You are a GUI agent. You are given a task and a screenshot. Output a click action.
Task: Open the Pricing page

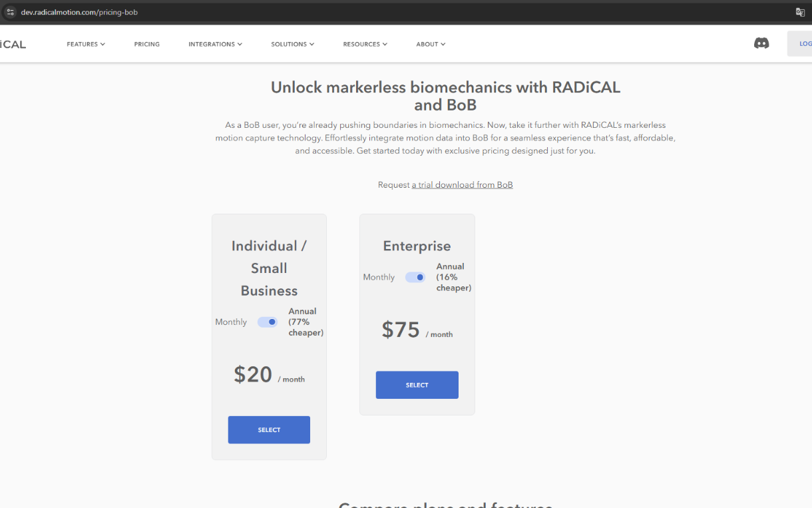(x=147, y=44)
